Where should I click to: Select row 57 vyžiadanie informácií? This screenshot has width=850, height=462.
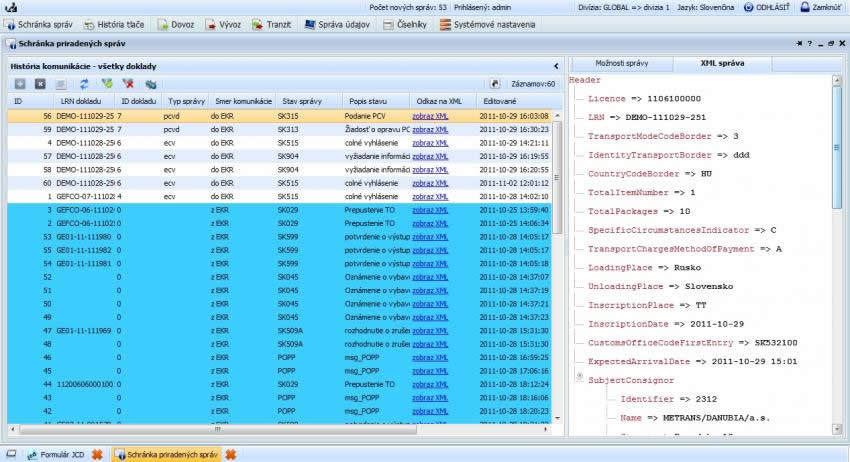tap(280, 156)
